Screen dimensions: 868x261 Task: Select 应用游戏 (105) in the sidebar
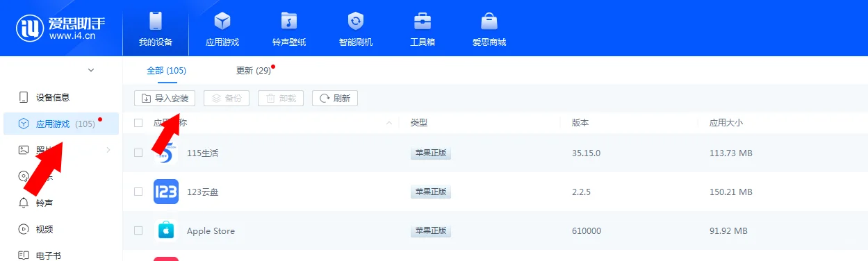tap(61, 124)
